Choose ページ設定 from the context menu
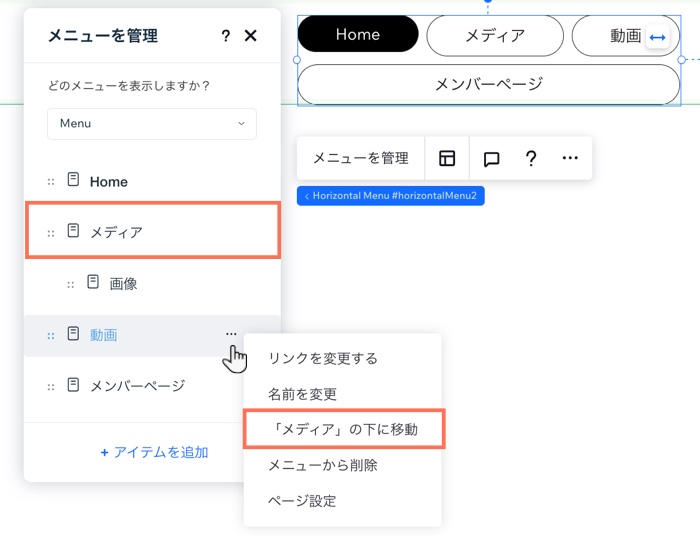The height and width of the screenshot is (536, 700). 342,501
